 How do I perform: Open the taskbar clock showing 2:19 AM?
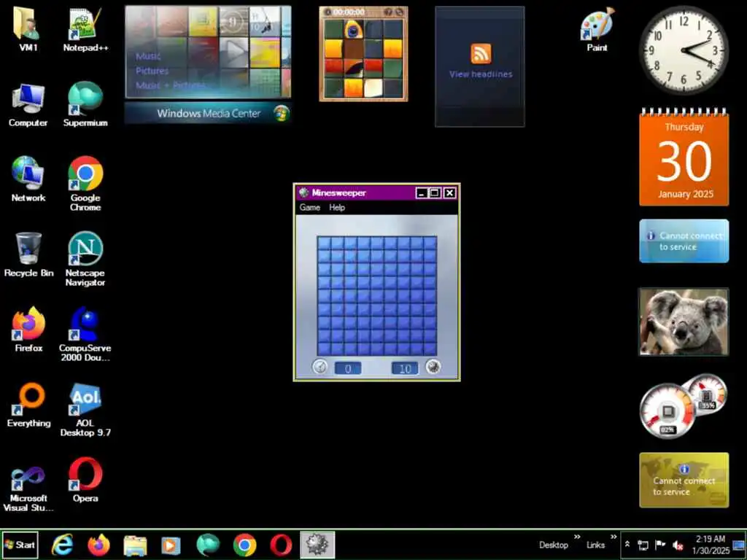pyautogui.click(x=711, y=545)
